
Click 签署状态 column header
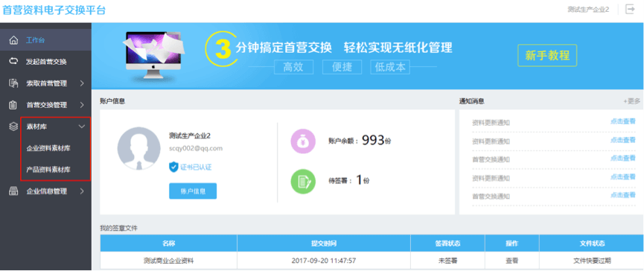pyautogui.click(x=447, y=243)
